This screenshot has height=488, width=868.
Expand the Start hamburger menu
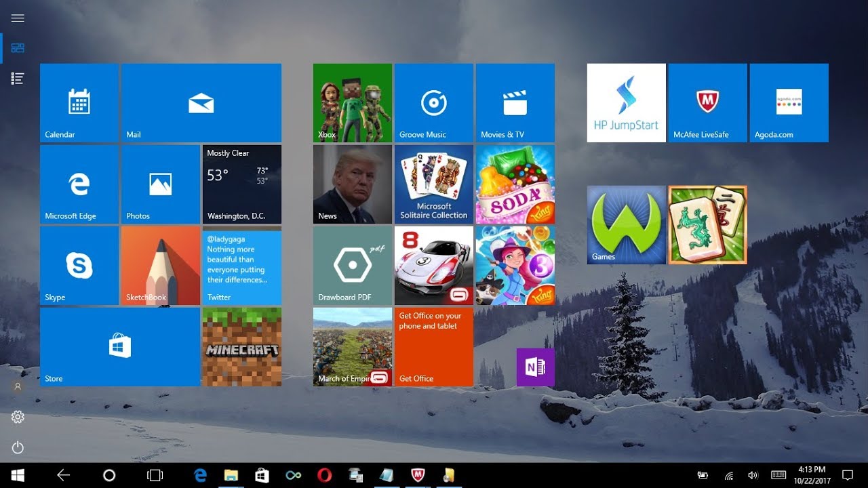point(18,18)
